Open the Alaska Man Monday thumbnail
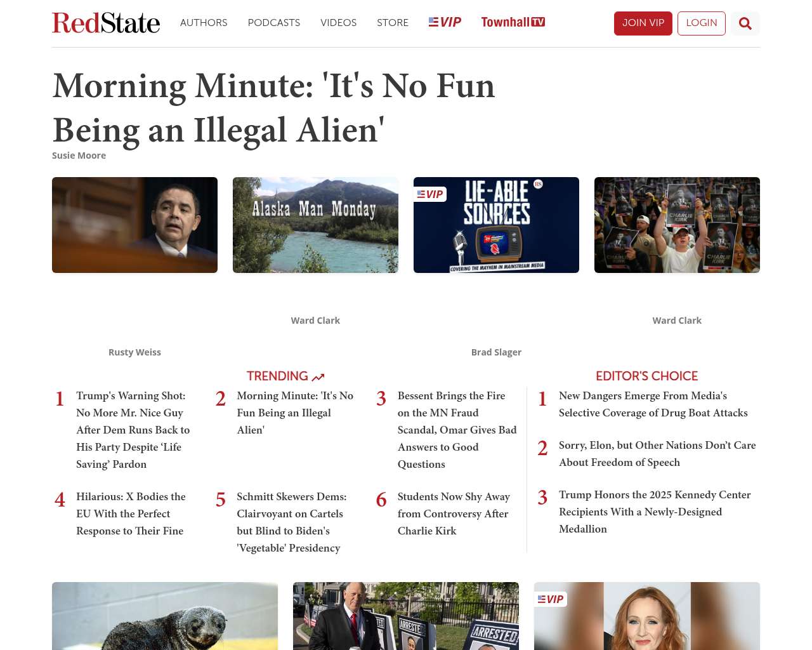Screen dimensions: 812x650 click(315, 225)
